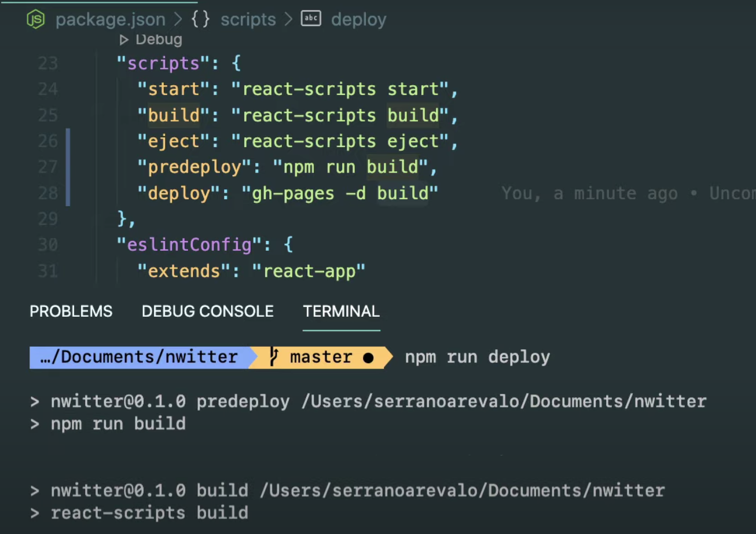Click the Node.js package.json file icon

(35, 19)
